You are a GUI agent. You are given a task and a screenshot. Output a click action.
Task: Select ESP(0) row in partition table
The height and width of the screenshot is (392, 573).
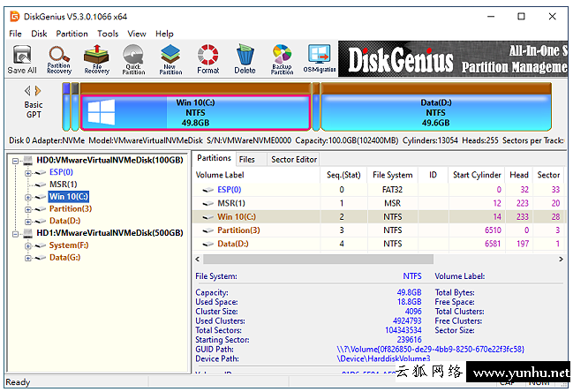coord(378,190)
